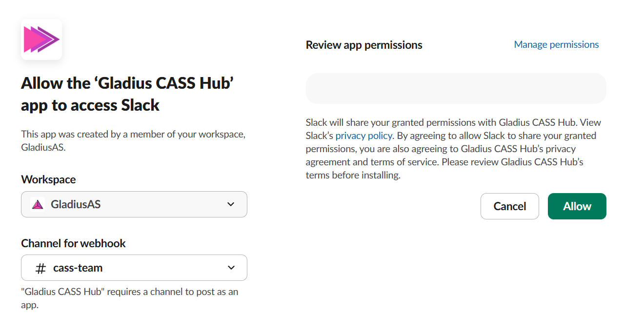Click the 'requires a channel to post' helper text
The width and height of the screenshot is (644, 334).
(x=130, y=298)
